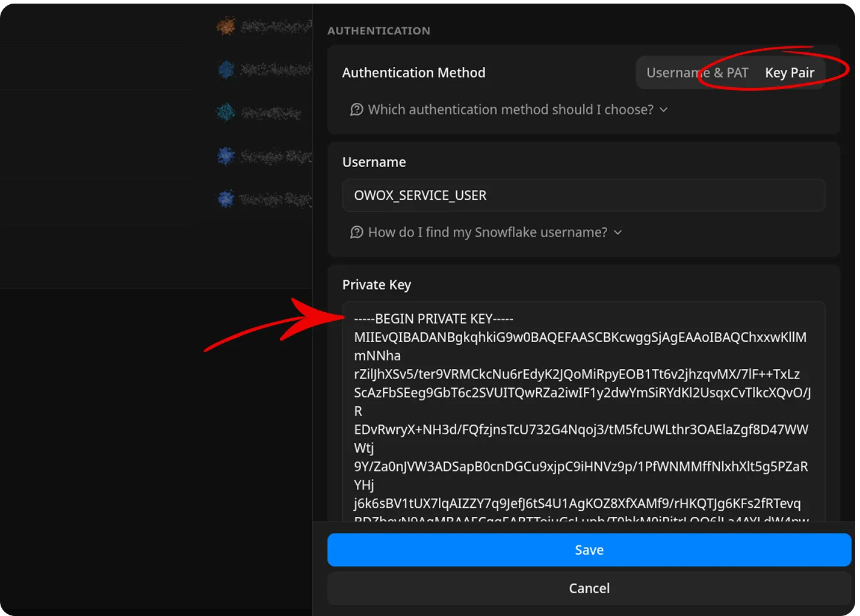Viewport: 860px width, 616px height.
Task: Select the bottom blue sidebar icon
Action: pyautogui.click(x=224, y=199)
